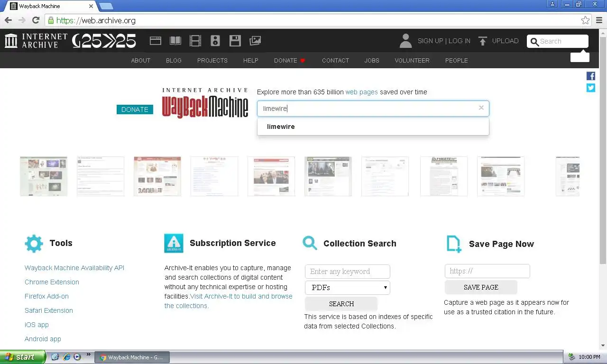Focus the https:// save page field

487,271
